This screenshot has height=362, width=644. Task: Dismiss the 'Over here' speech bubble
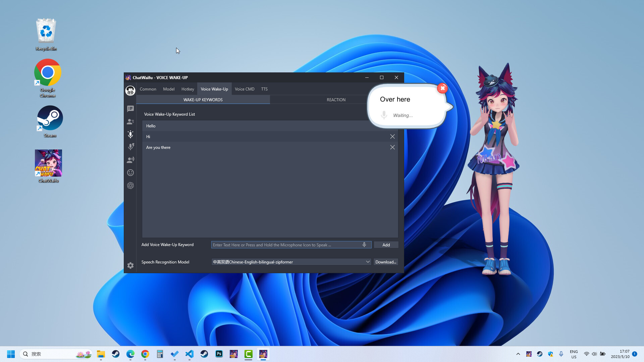pos(442,88)
